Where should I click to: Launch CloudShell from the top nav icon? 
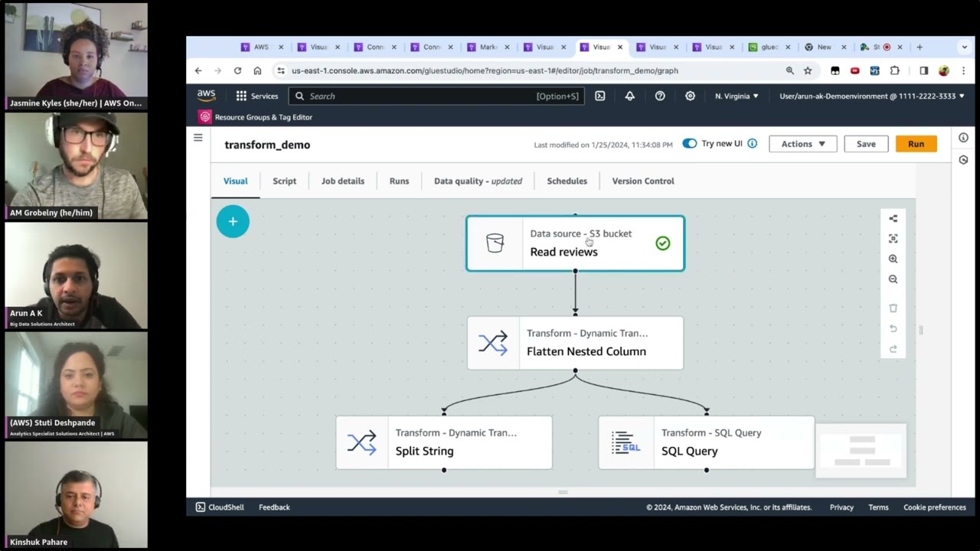[x=599, y=96]
